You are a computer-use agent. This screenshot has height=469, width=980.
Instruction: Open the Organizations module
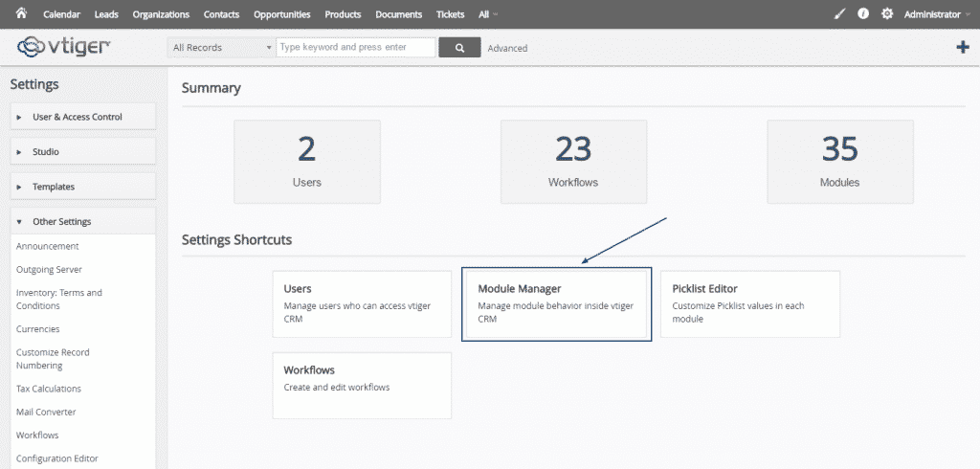pos(161,14)
